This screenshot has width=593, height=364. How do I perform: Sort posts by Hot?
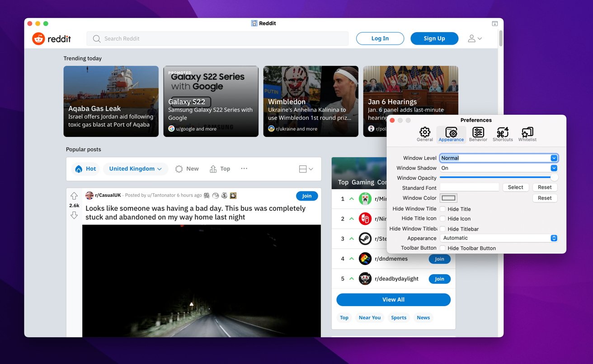tap(85, 169)
